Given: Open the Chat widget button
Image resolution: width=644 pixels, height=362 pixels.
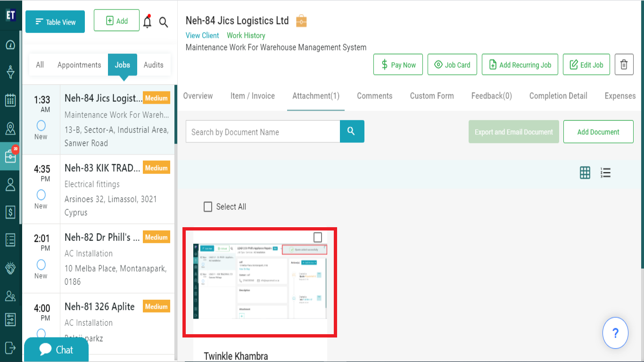Looking at the screenshot, I should point(56,350).
